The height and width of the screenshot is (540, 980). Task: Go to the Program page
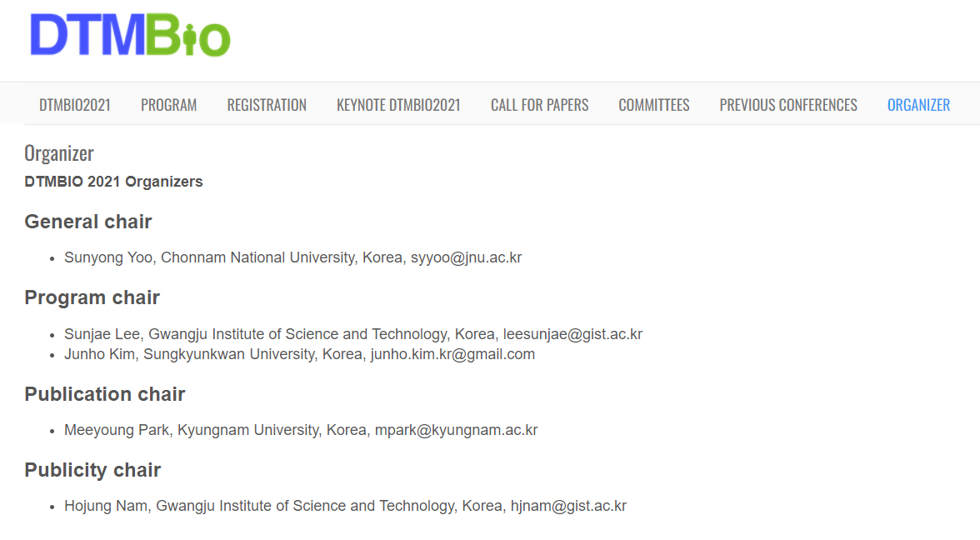(168, 104)
